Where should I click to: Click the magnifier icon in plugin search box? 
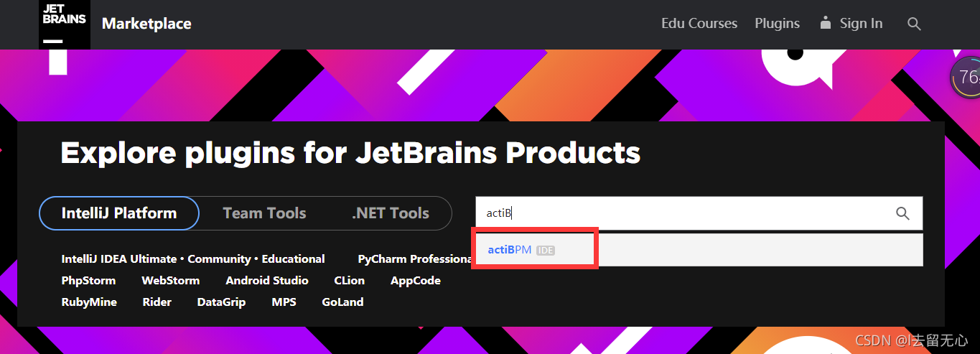[x=902, y=213]
